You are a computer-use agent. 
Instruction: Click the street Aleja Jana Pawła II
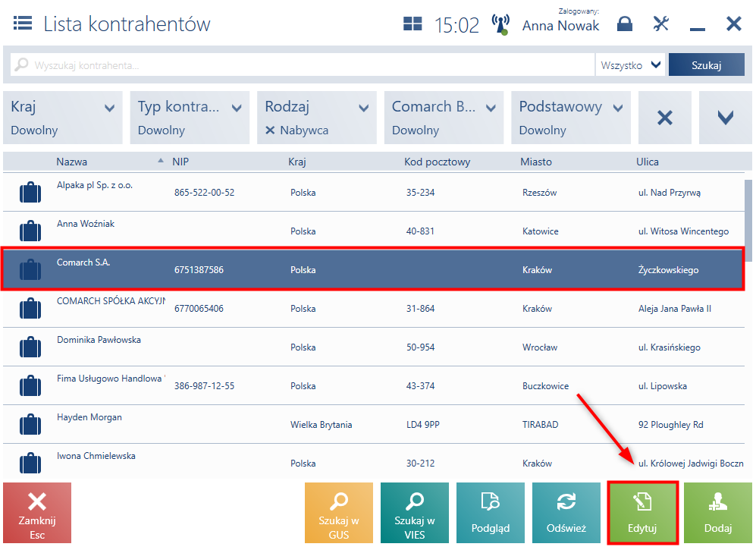675,308
